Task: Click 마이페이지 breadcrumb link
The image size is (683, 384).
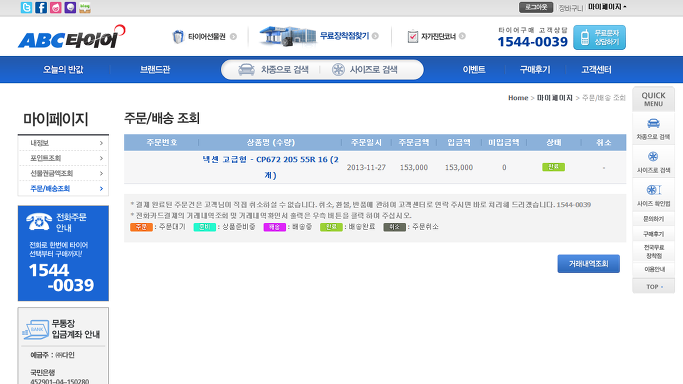Action: (555, 98)
